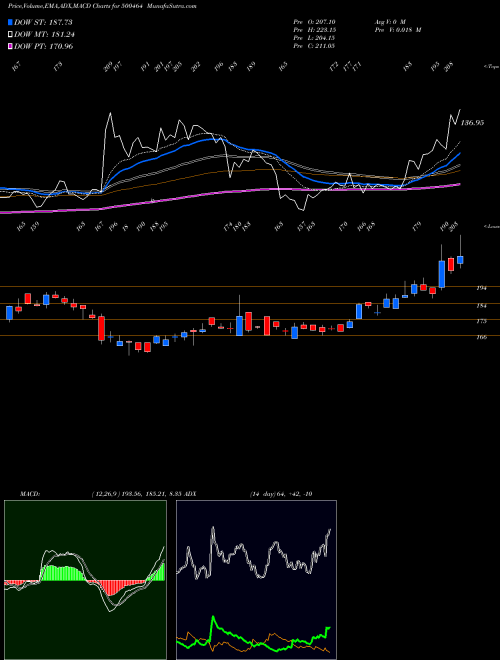
Task: Click the 'Pre C: 211.05' close value
Action: click(x=314, y=46)
